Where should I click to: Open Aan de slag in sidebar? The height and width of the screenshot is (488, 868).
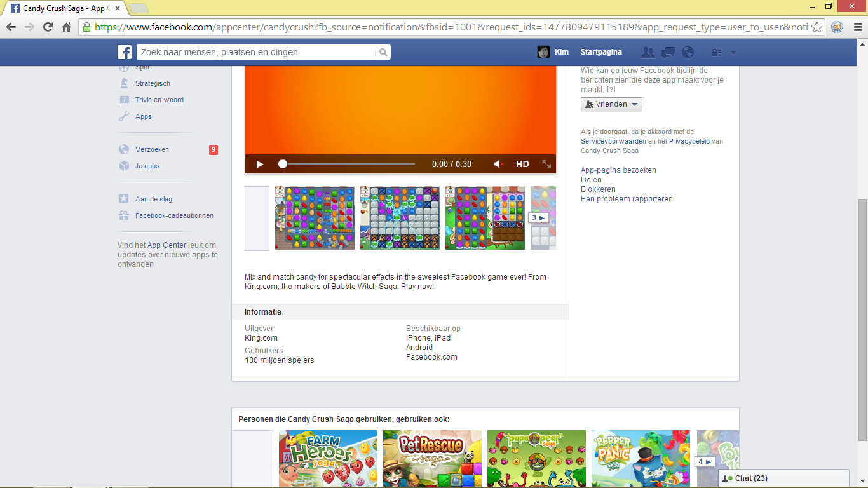(x=154, y=199)
